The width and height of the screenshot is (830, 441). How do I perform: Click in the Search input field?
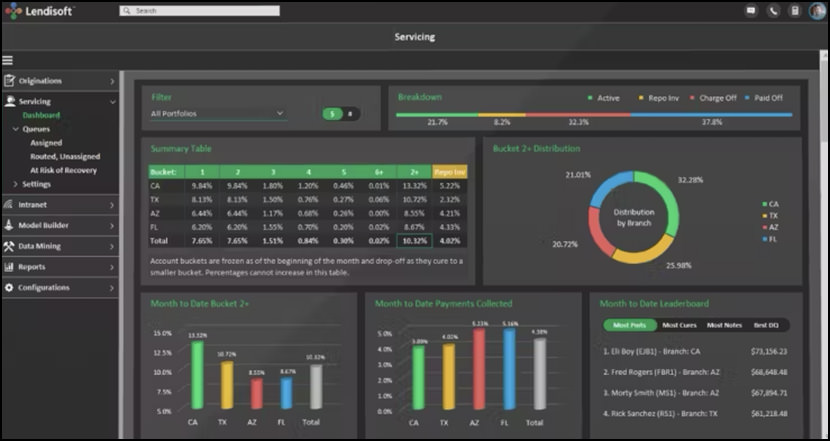[x=200, y=11]
